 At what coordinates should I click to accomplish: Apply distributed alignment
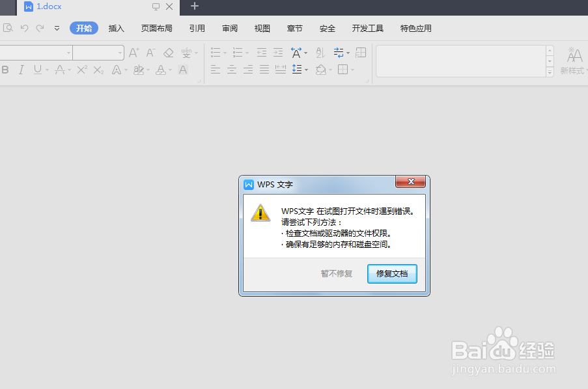[281, 70]
